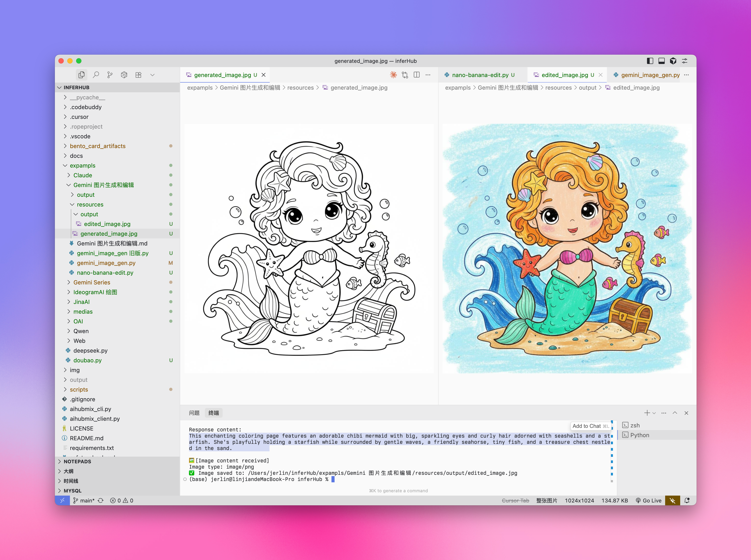Viewport: 751px width, 560px height.
Task: Click the terminal vertical scrollbar
Action: coord(612,451)
